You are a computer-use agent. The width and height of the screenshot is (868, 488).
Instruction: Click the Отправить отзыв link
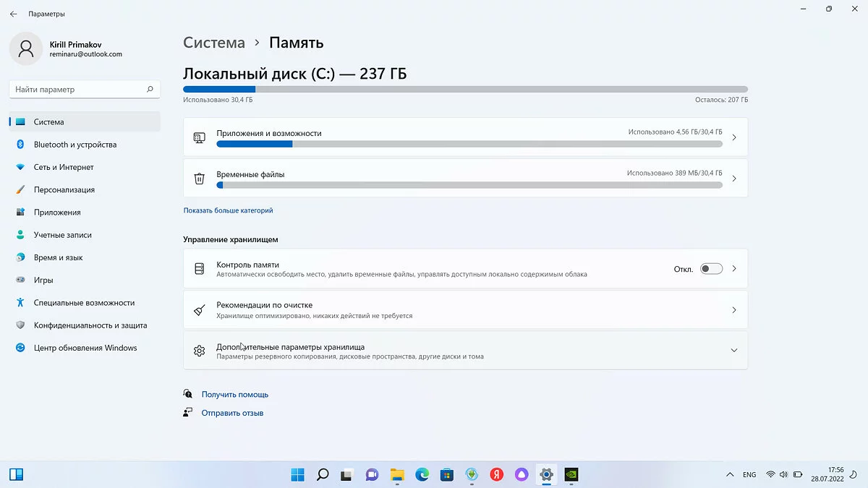coord(232,413)
